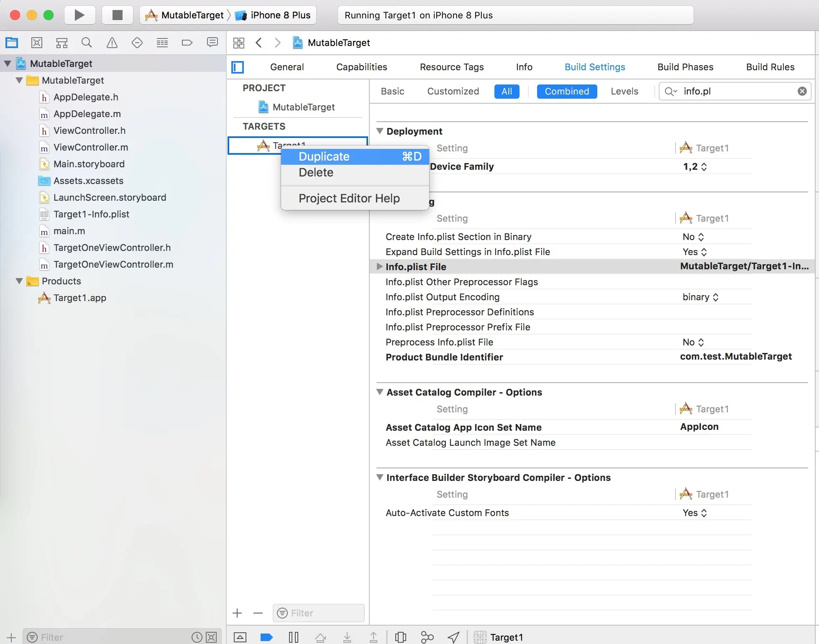Switch to the Capabilities tab
The width and height of the screenshot is (819, 644).
[361, 67]
